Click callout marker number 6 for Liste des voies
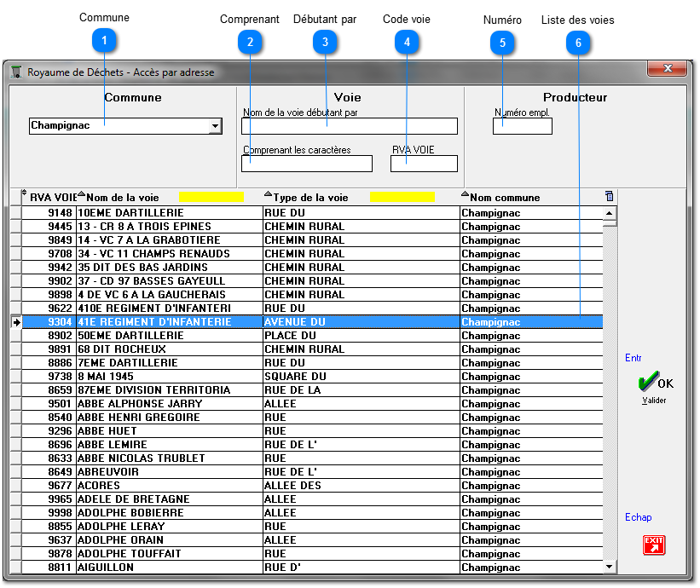The image size is (700, 588). tap(577, 42)
